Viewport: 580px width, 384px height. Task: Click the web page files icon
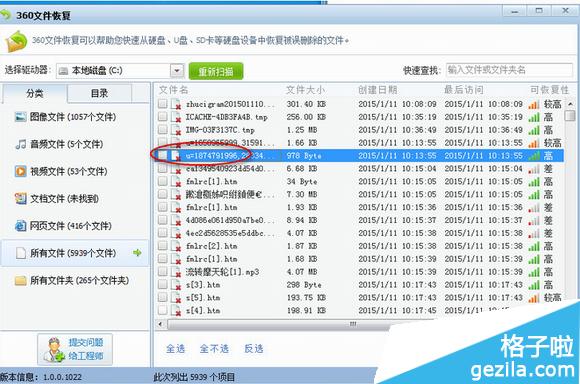click(20, 226)
